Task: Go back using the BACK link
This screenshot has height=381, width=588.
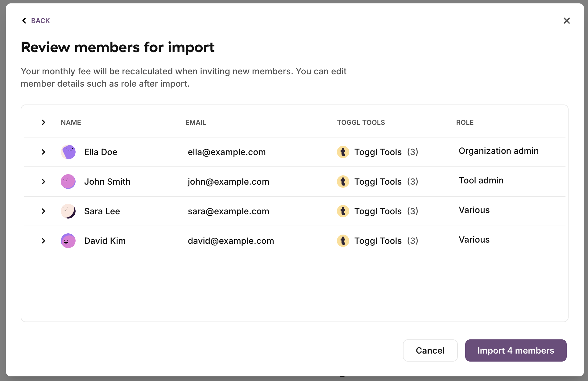Action: coord(36,21)
